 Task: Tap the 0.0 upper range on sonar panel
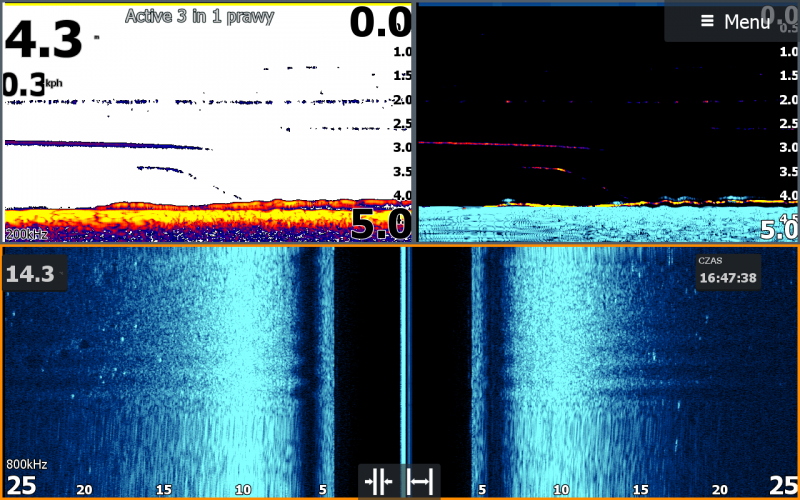tap(380, 21)
